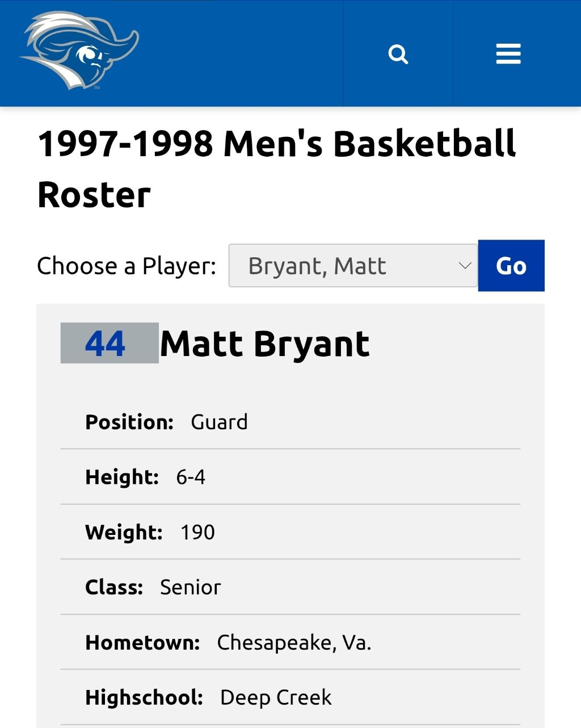This screenshot has height=728, width=581.
Task: Click the jersey number 44 badge
Action: [x=110, y=343]
